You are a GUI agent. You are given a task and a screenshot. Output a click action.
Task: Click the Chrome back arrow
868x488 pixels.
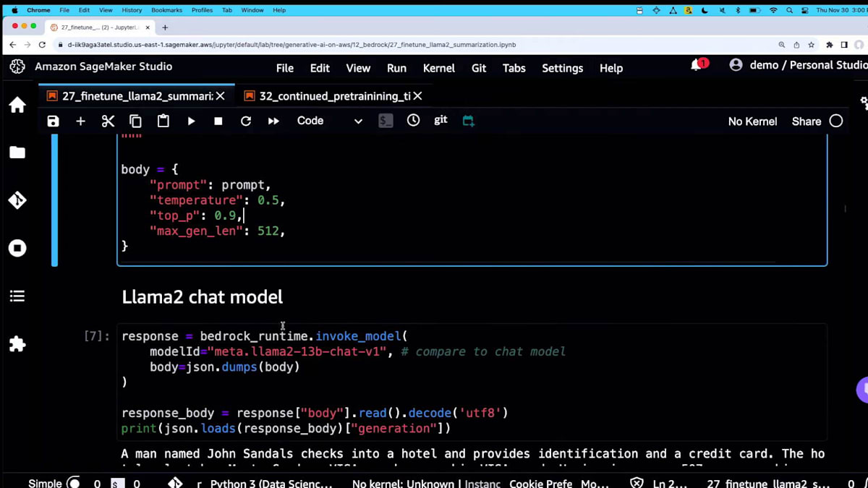click(12, 44)
